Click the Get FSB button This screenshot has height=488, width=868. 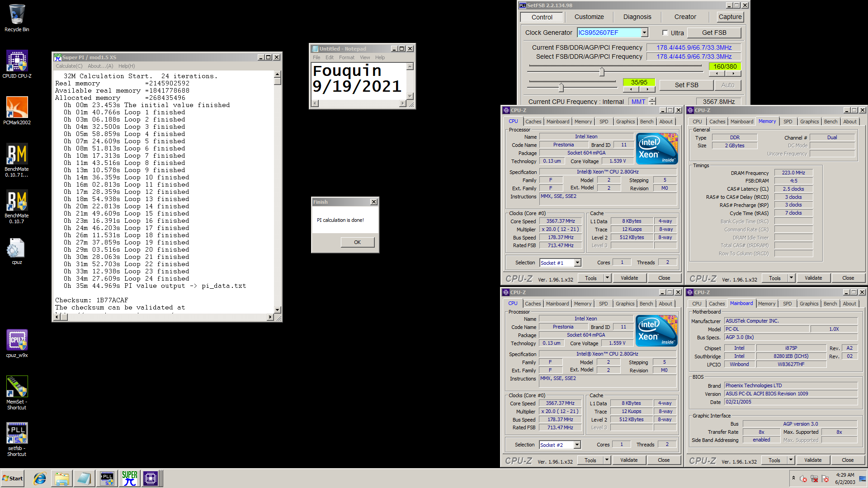click(x=714, y=33)
